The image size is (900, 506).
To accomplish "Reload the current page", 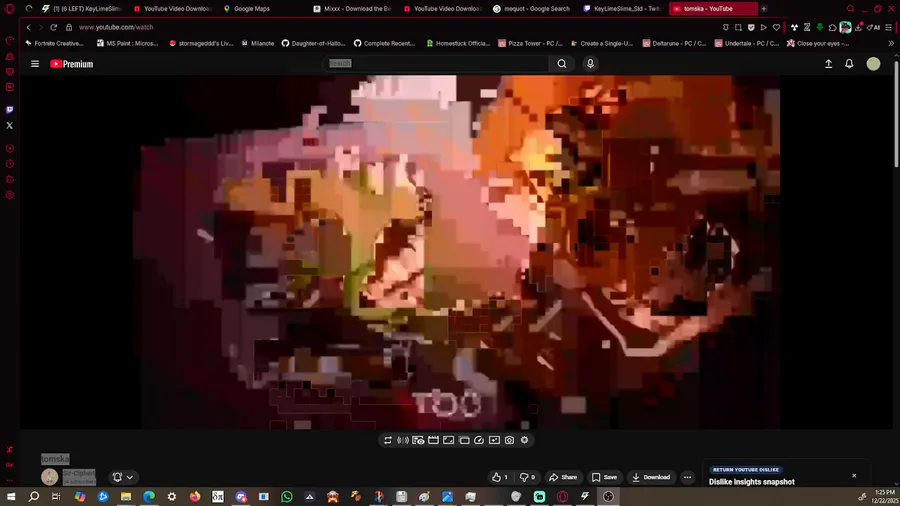I will (53, 27).
